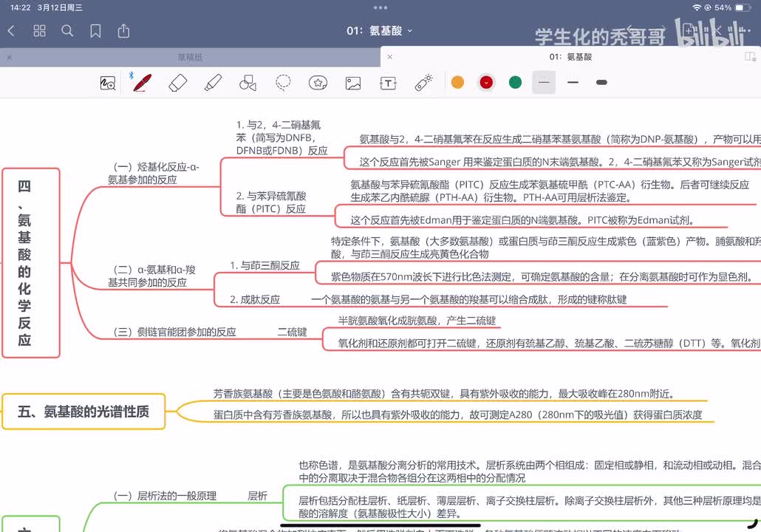Click the (三) 侧链官能团参加的反应 branch

coord(174,332)
